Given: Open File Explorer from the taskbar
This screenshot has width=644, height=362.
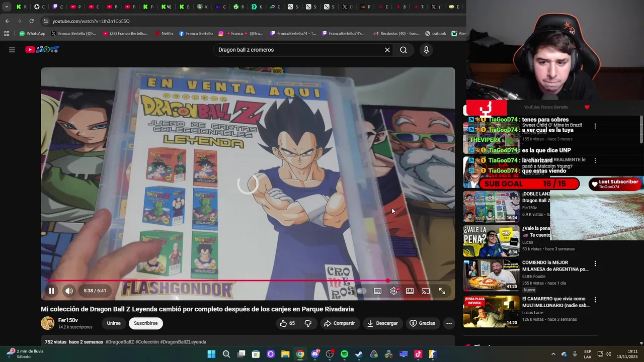Looking at the screenshot, I should coord(285,354).
